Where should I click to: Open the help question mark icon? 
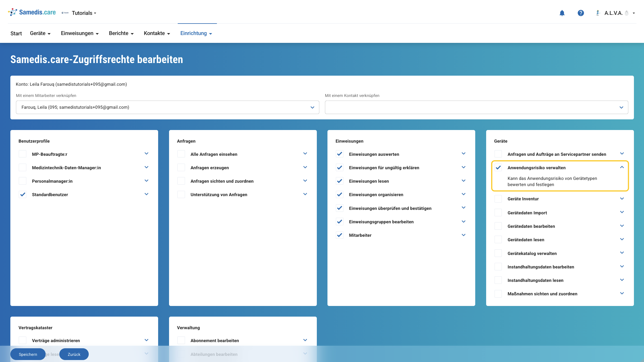[581, 13]
